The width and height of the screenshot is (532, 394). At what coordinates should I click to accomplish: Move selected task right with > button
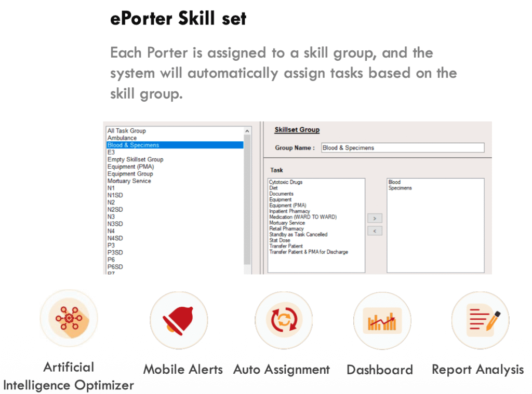(x=375, y=219)
